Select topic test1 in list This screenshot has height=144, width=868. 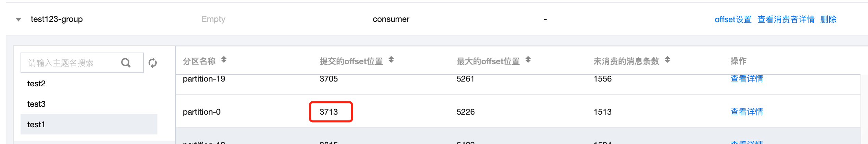click(x=36, y=125)
